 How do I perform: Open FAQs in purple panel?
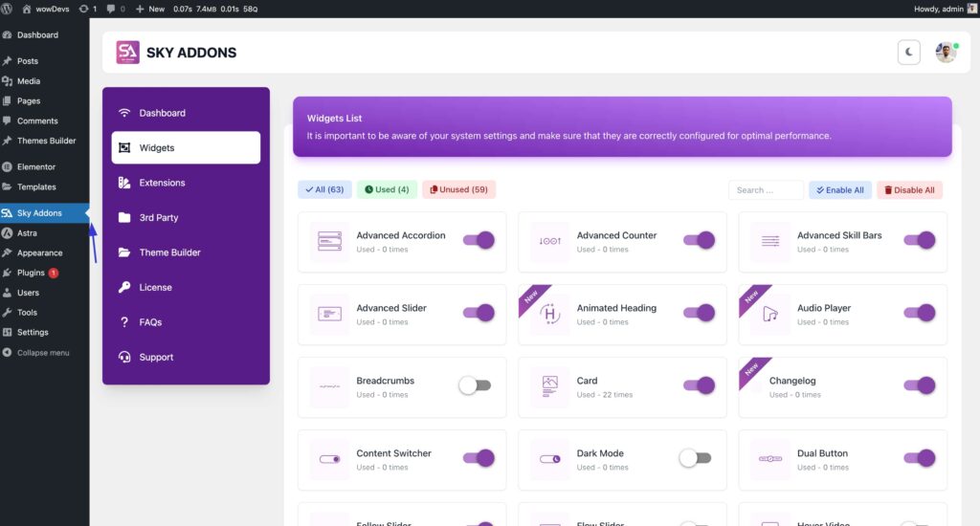pos(186,322)
